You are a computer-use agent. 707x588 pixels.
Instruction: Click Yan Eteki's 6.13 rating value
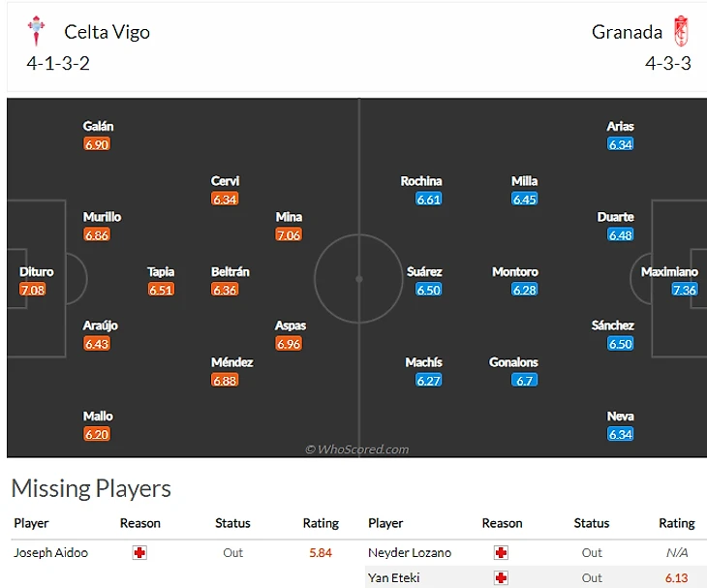pos(677,578)
